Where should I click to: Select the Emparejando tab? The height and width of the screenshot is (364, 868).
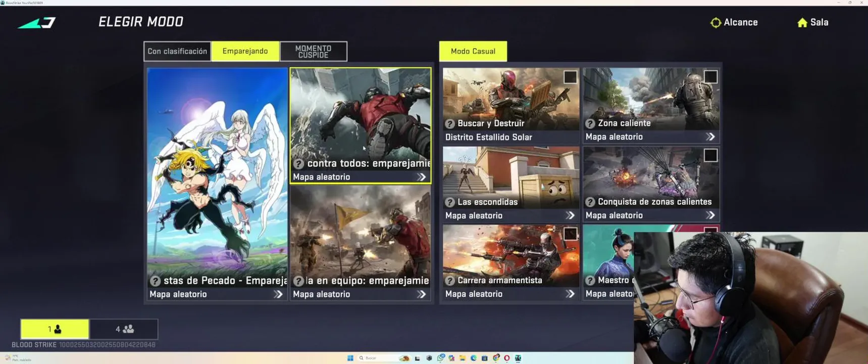[x=245, y=51]
